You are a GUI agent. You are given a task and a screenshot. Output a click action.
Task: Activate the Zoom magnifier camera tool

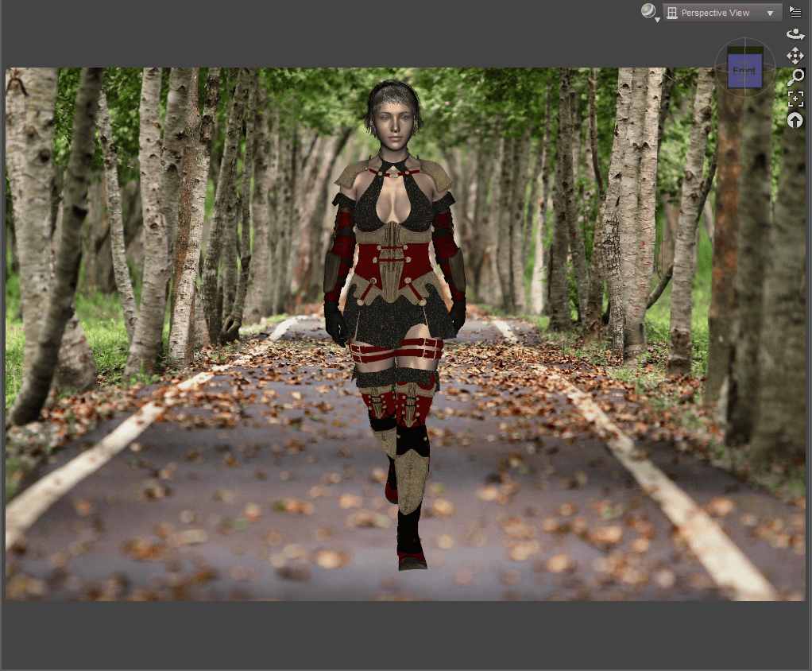[797, 76]
